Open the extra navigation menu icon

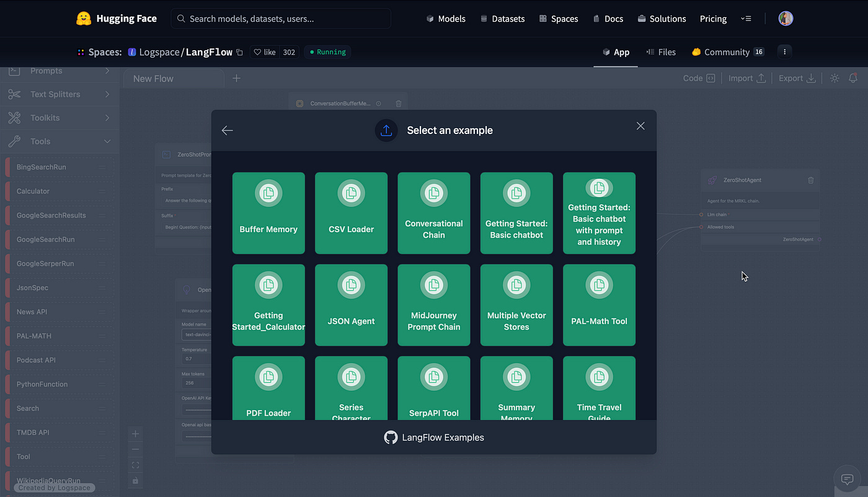coord(746,19)
